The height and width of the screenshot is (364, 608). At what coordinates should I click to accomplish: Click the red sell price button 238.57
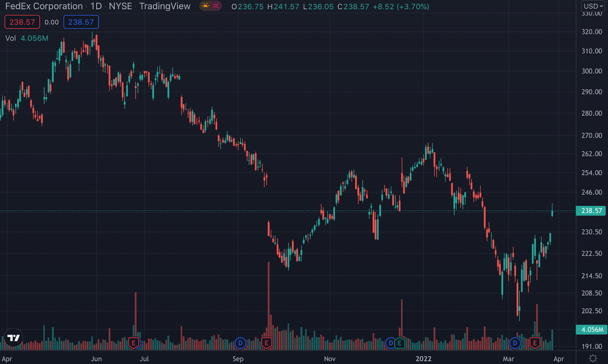[22, 22]
